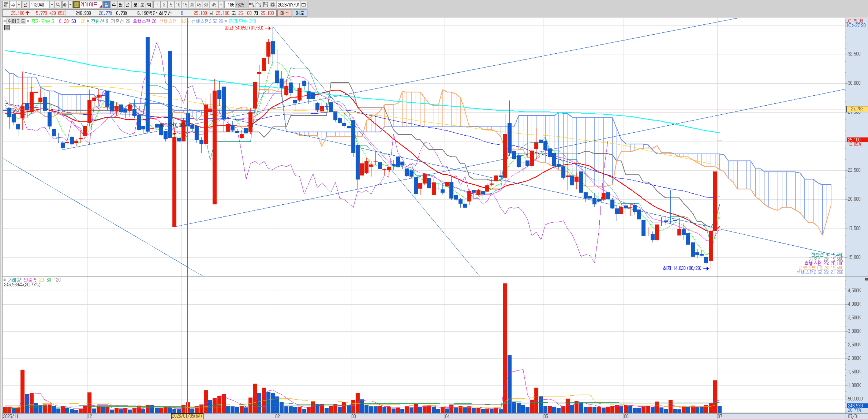Open stock search with the magnifier icon
Screen dimensions: 868x419
pos(58,5)
